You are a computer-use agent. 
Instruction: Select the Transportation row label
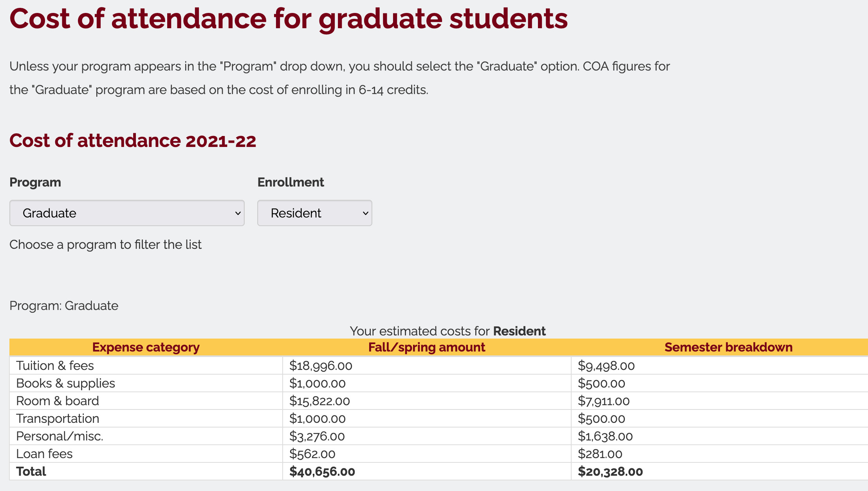(x=58, y=419)
